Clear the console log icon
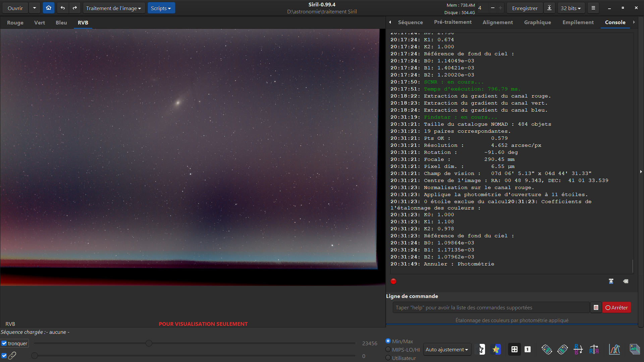Screen dimensions: 644x362 click(626, 281)
